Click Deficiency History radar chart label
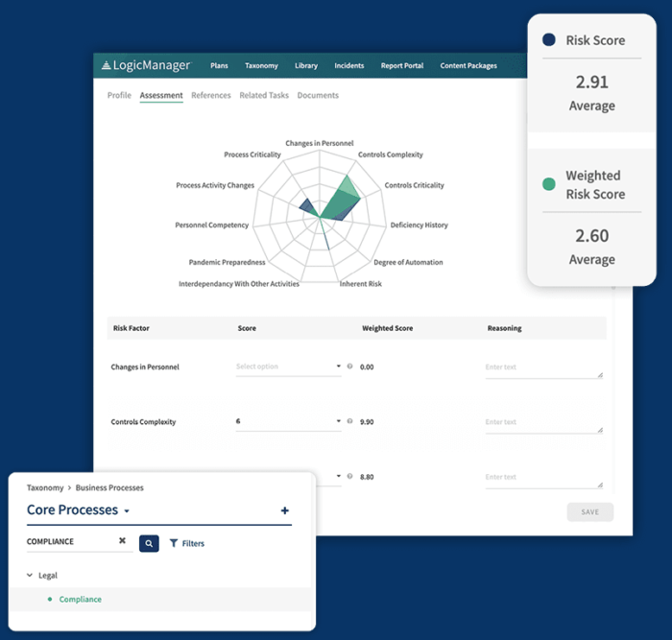Image resolution: width=672 pixels, height=640 pixels. coord(420,225)
